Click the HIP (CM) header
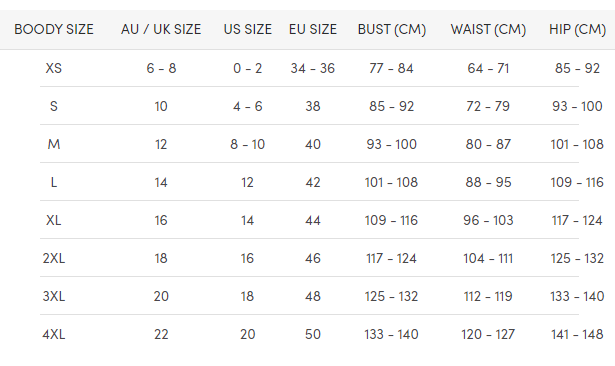Viewport: 615px width, 366px height. [577, 29]
